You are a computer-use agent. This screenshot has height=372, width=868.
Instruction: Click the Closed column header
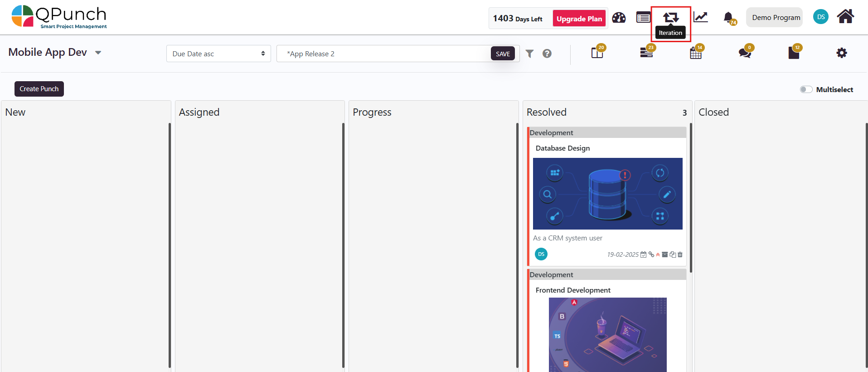point(713,112)
